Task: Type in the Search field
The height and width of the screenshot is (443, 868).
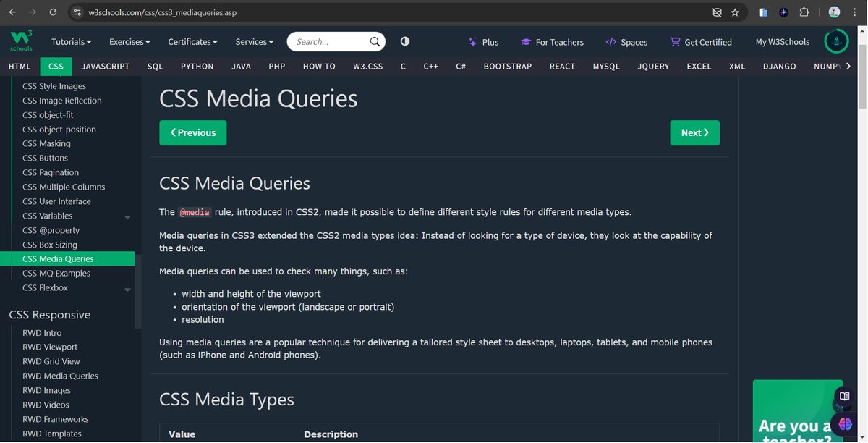Action: click(325, 41)
